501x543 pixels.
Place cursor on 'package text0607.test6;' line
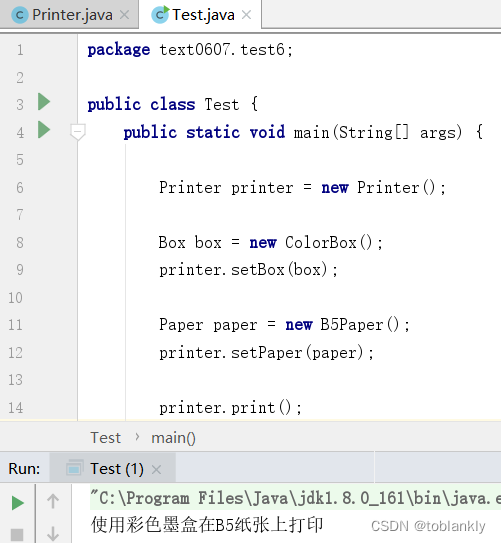click(190, 50)
